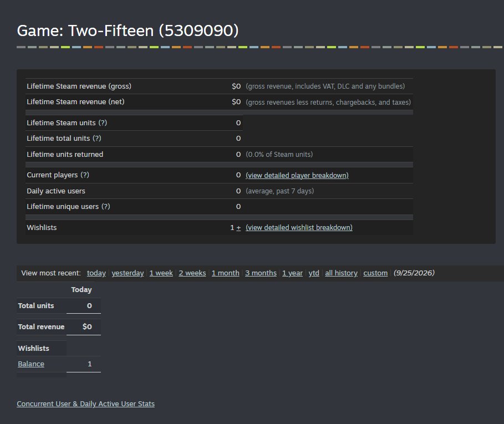Switch to the '1 month' range
The height and width of the screenshot is (424, 504).
(x=225, y=273)
